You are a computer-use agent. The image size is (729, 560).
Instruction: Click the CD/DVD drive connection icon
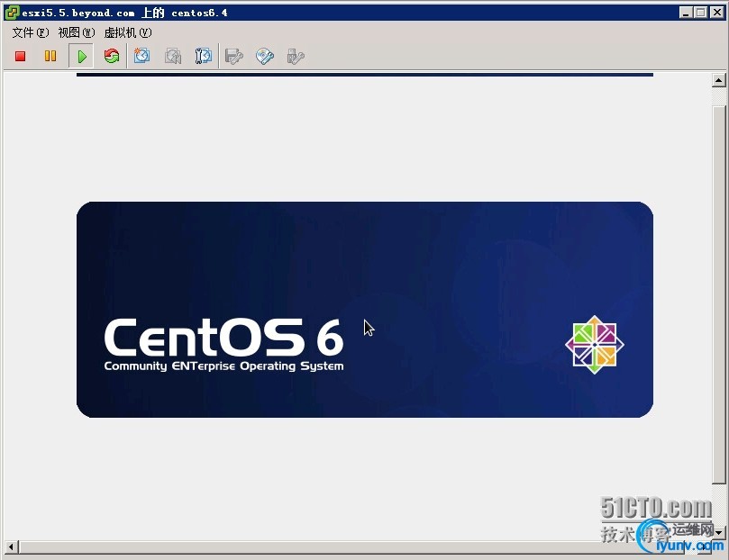pos(265,56)
